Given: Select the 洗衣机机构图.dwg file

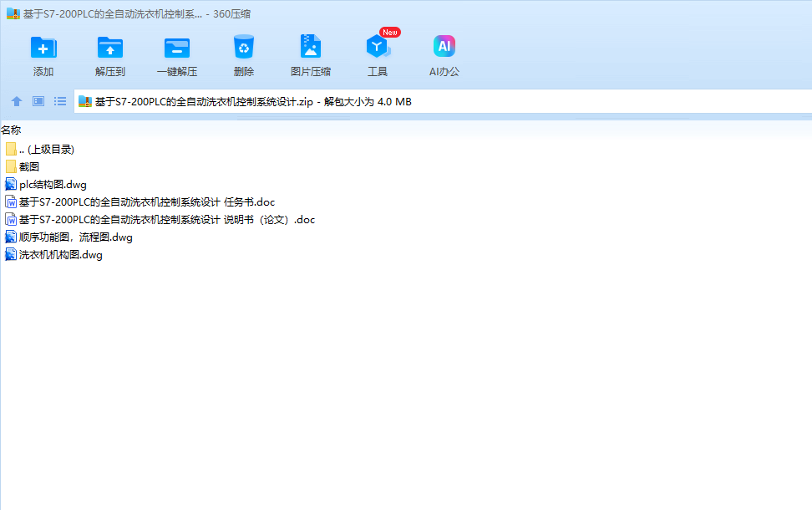Looking at the screenshot, I should coord(53,255).
